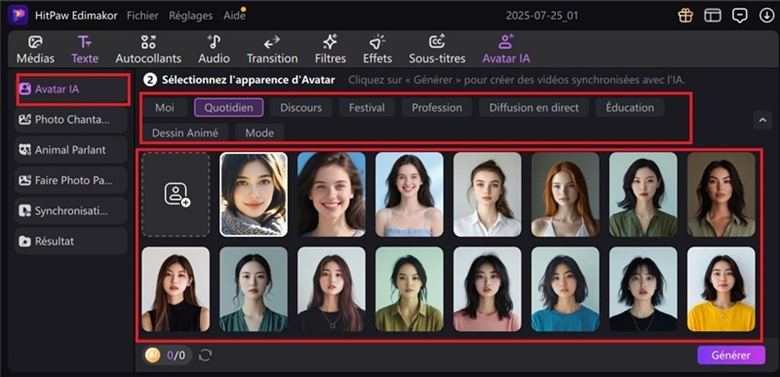This screenshot has height=377, width=780.
Task: Select Photo Chanta... in the sidebar
Action: [71, 119]
